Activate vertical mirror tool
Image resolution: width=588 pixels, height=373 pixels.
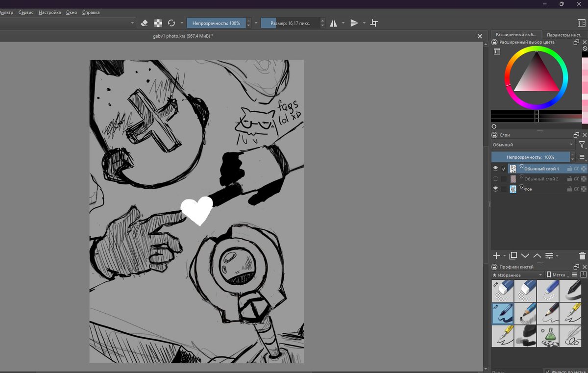pyautogui.click(x=354, y=23)
